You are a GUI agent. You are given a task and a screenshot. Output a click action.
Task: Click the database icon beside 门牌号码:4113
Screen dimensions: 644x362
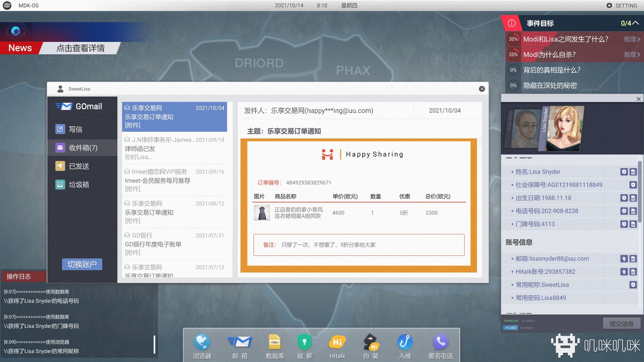(x=633, y=224)
